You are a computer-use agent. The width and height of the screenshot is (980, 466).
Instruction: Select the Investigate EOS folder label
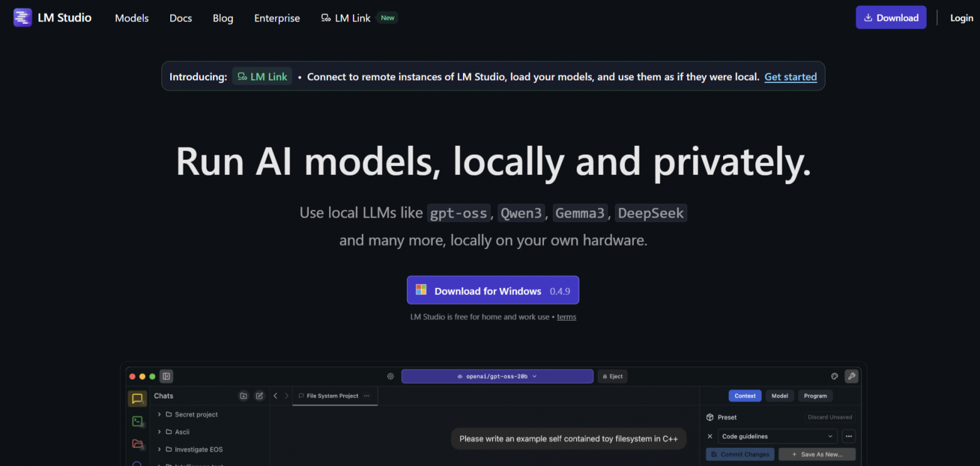[199, 450]
